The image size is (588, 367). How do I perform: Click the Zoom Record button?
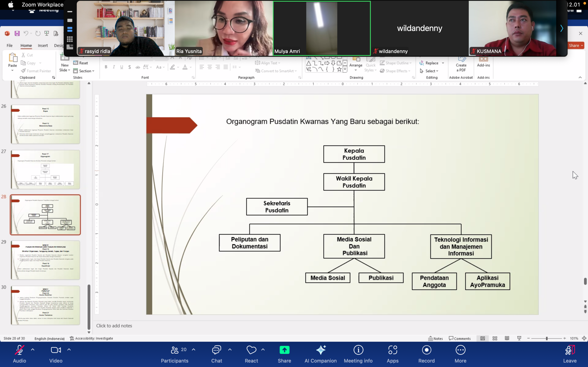(427, 354)
